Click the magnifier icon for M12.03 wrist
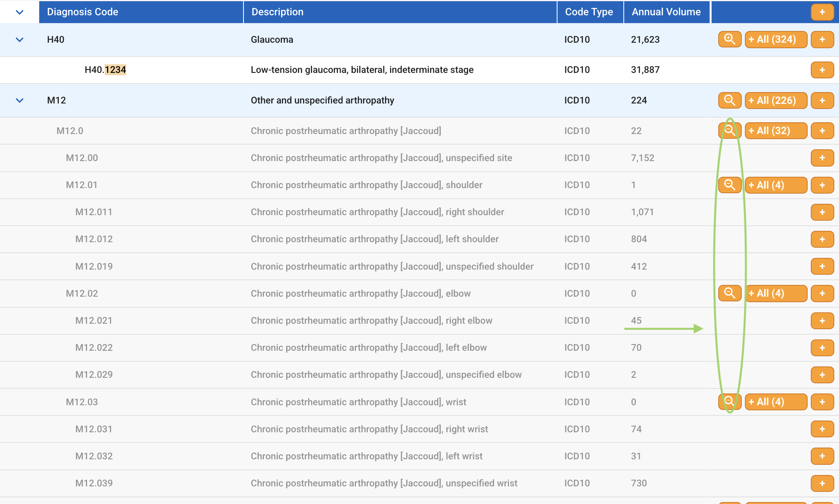Screen dimensions: 839x504 730,402
